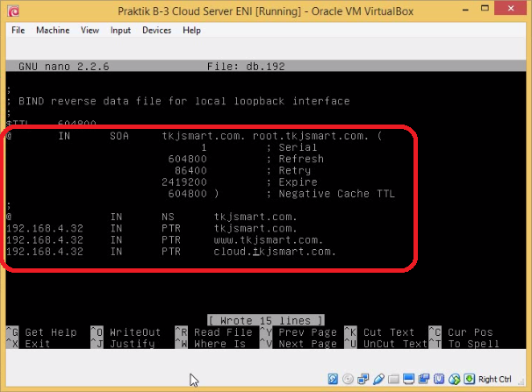Click the window resize grip corner
This screenshot has height=392, width=532.
tap(521, 382)
